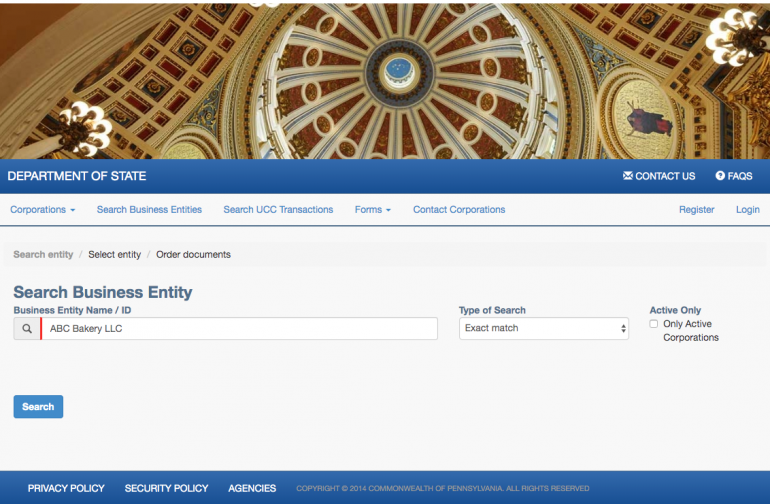Open the Privacy Policy footer link
Screen dimensions: 770x504
pos(66,488)
